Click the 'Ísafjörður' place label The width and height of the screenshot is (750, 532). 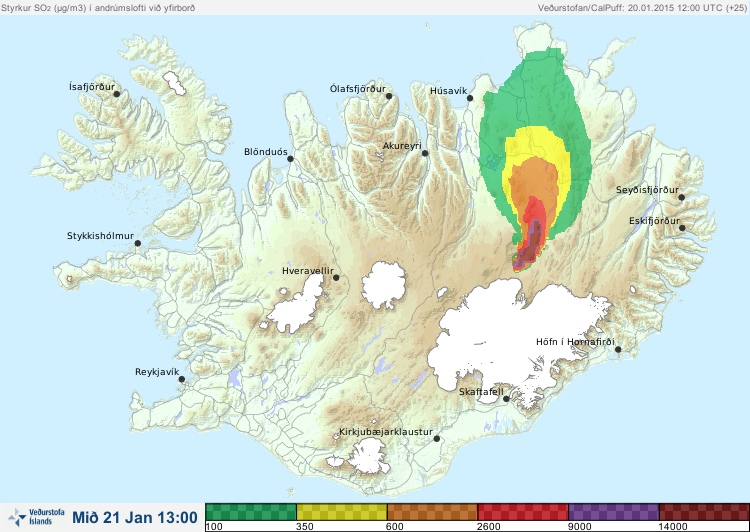tap(92, 87)
